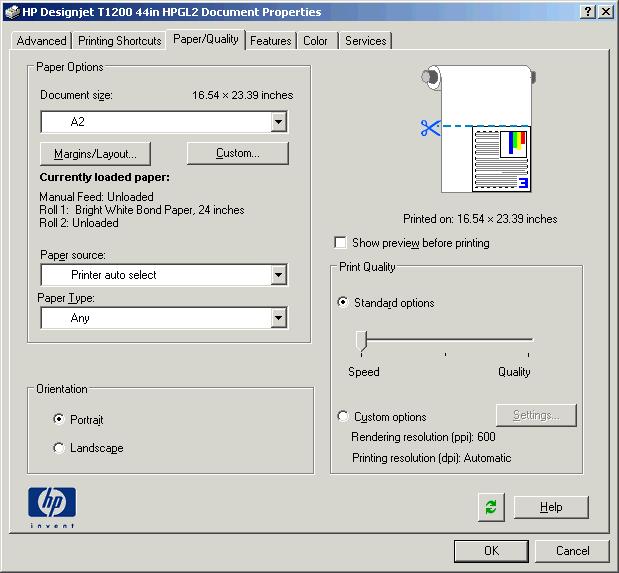Choose Landscape orientation
The width and height of the screenshot is (619, 573).
pos(58,447)
